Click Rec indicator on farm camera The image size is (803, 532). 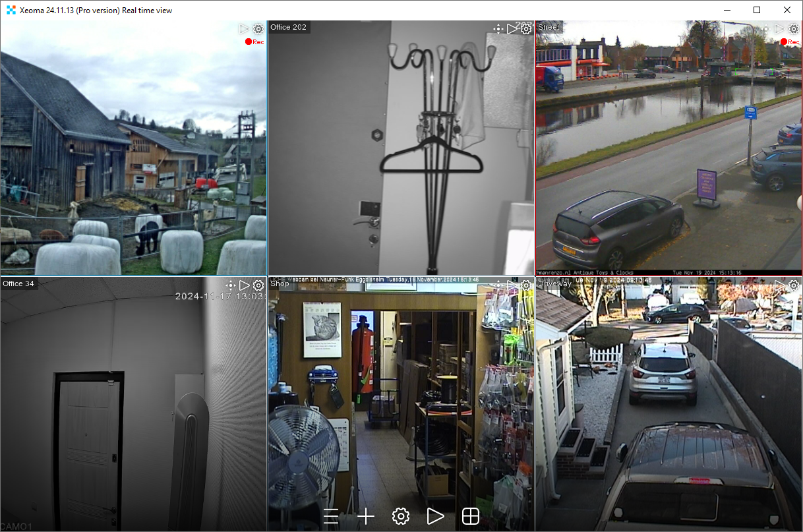click(x=254, y=42)
